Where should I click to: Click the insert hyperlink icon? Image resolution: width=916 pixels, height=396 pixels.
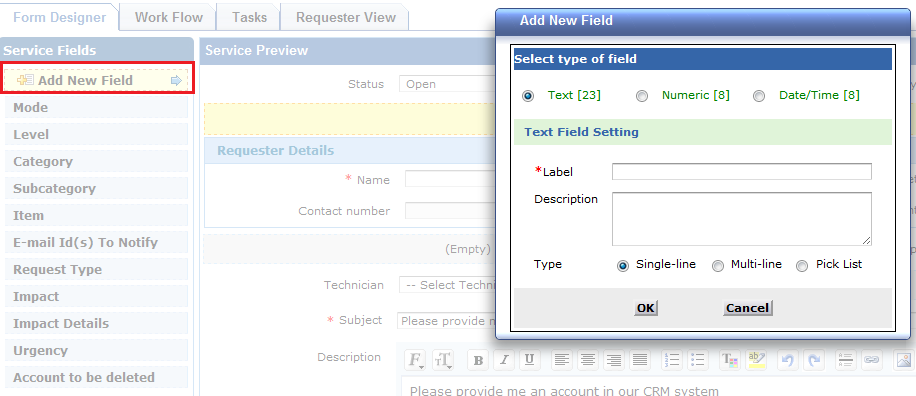pyautogui.click(x=872, y=360)
